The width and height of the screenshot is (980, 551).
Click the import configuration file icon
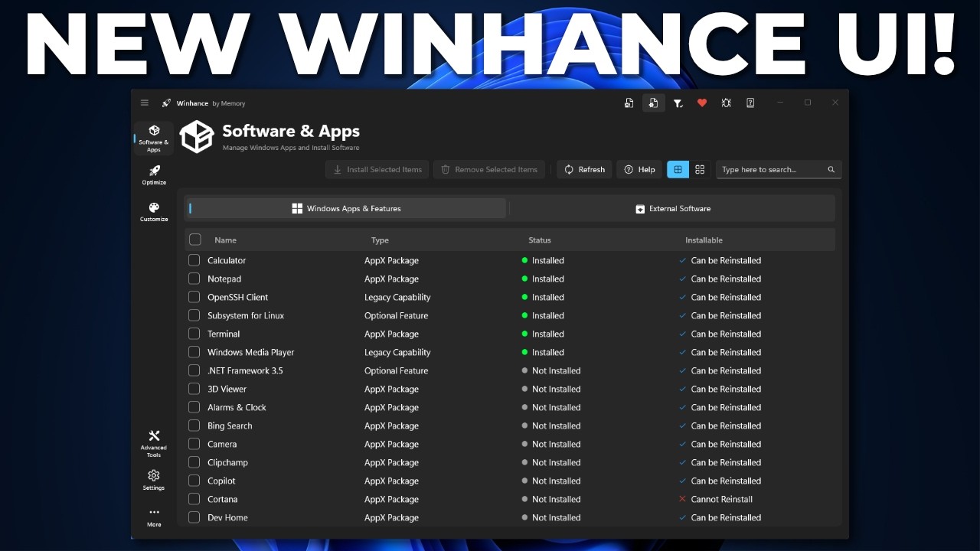(x=653, y=103)
